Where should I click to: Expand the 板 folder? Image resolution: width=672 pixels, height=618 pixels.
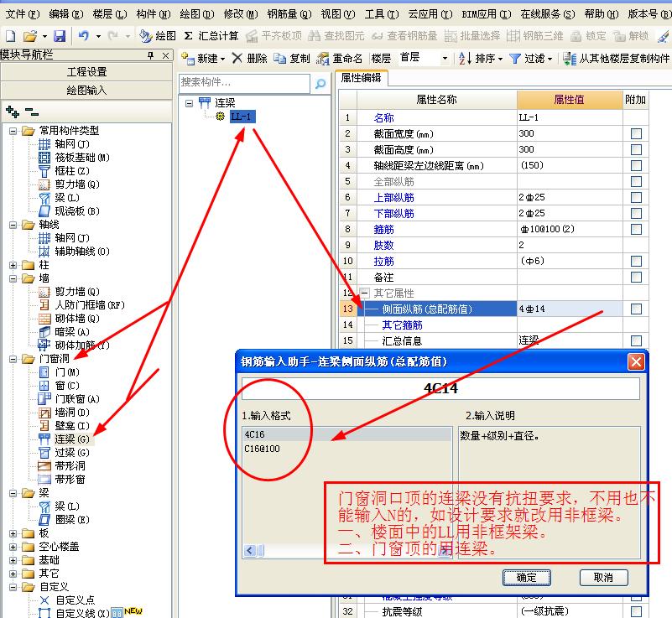coord(13,533)
